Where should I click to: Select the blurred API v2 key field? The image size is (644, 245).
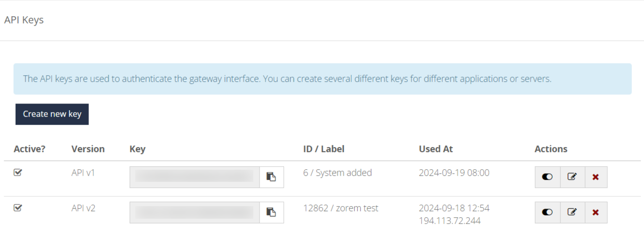click(195, 212)
